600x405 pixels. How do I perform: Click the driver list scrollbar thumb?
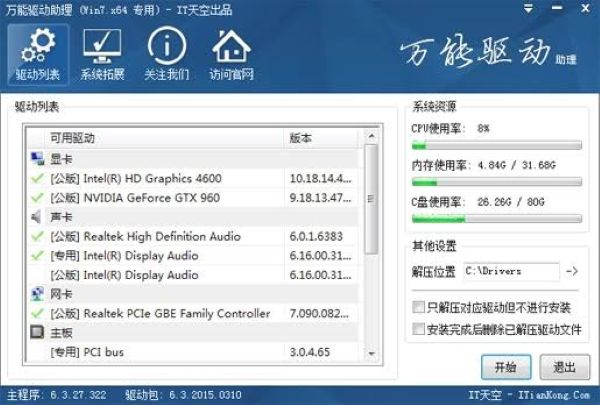(371, 199)
